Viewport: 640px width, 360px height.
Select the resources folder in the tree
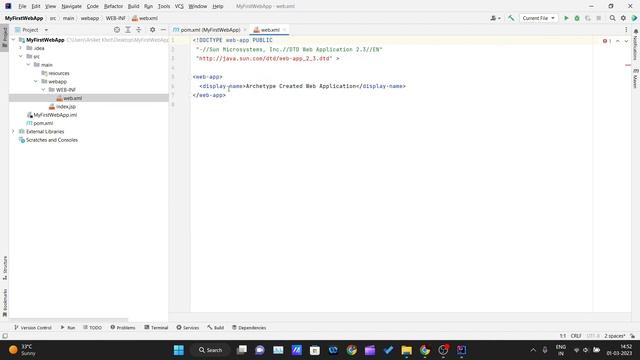pyautogui.click(x=58, y=73)
